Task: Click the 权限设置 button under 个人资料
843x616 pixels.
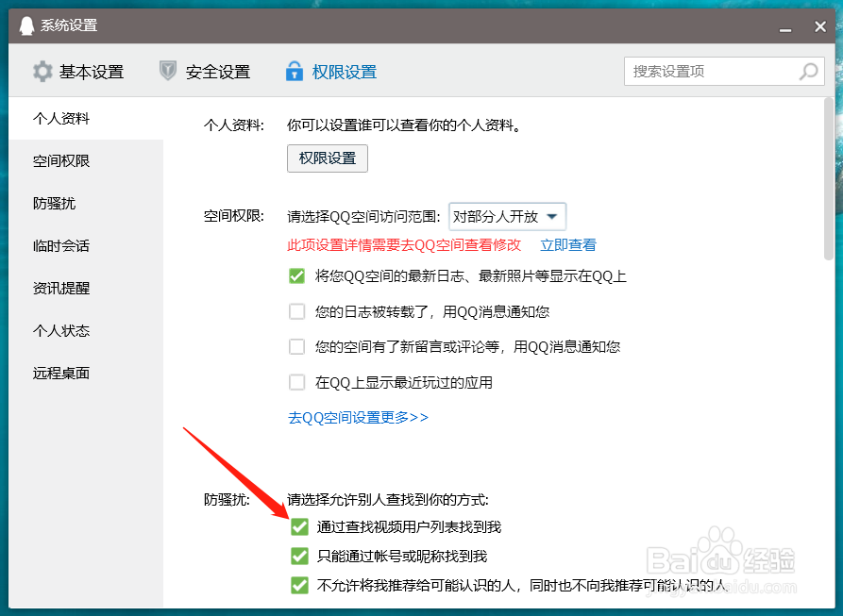Action: (328, 158)
